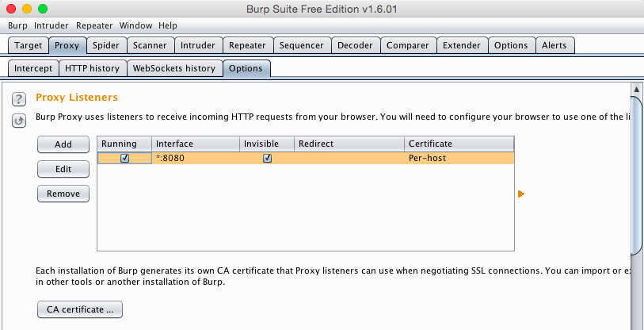Switch to the WebSockets history subtab

tap(174, 68)
